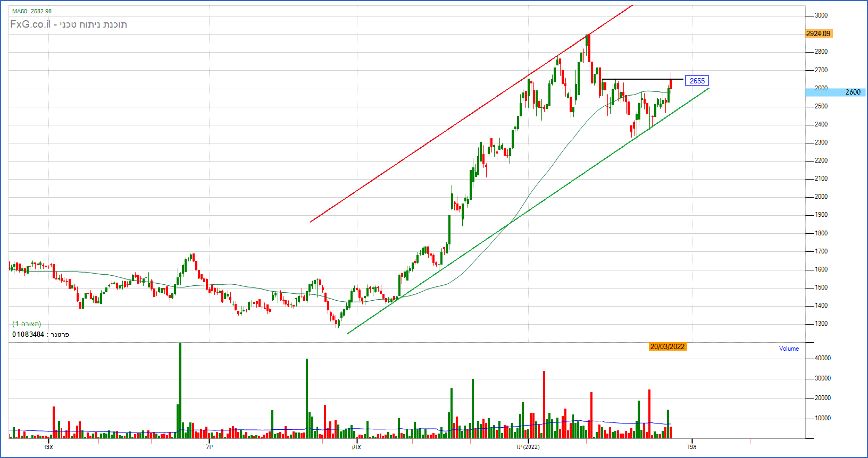Click the (1 תצורה) pattern label
868x458 pixels.
(x=27, y=324)
